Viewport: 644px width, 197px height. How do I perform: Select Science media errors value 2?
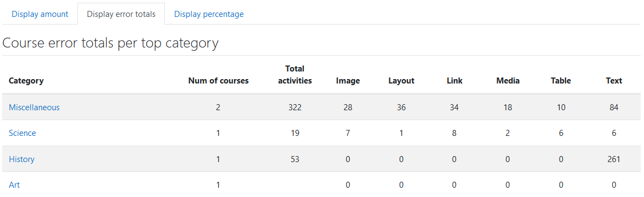508,133
